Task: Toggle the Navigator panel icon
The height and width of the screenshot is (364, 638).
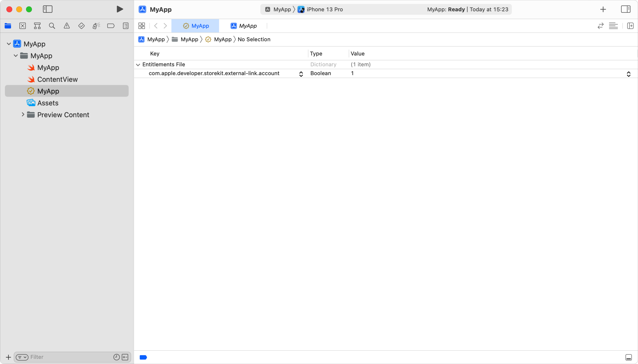Action: pos(48,9)
